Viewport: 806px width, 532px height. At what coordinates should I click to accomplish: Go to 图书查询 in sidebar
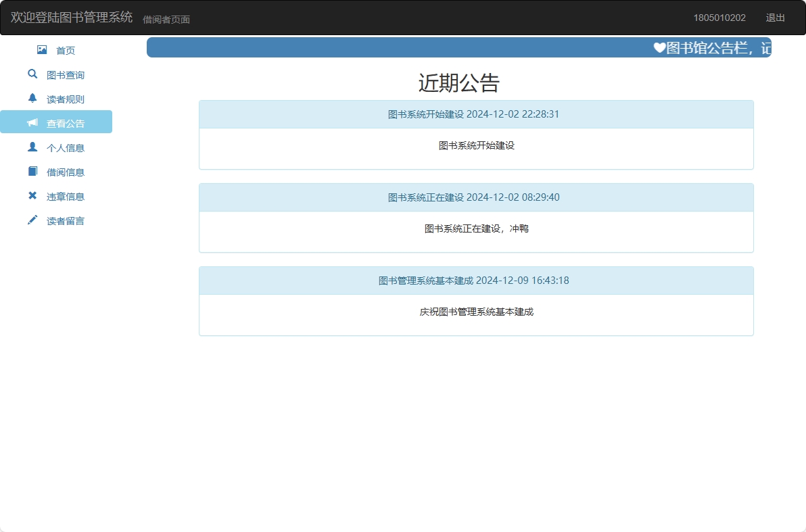(66, 75)
